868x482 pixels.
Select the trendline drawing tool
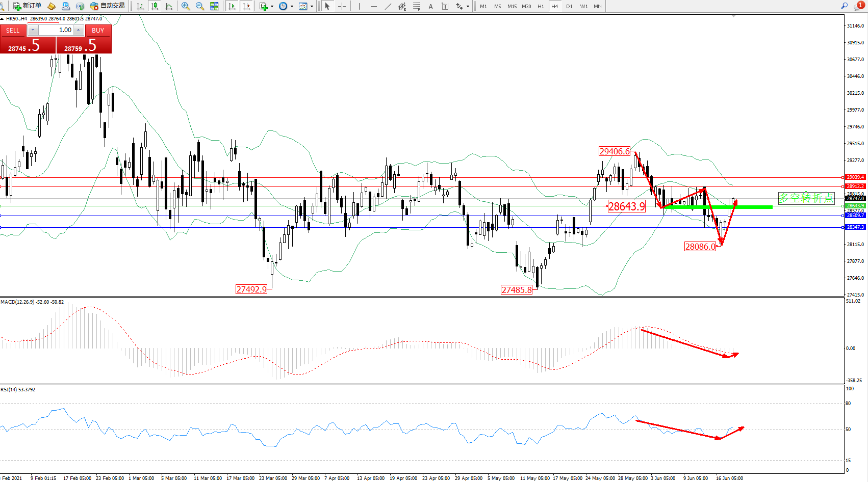pos(388,6)
